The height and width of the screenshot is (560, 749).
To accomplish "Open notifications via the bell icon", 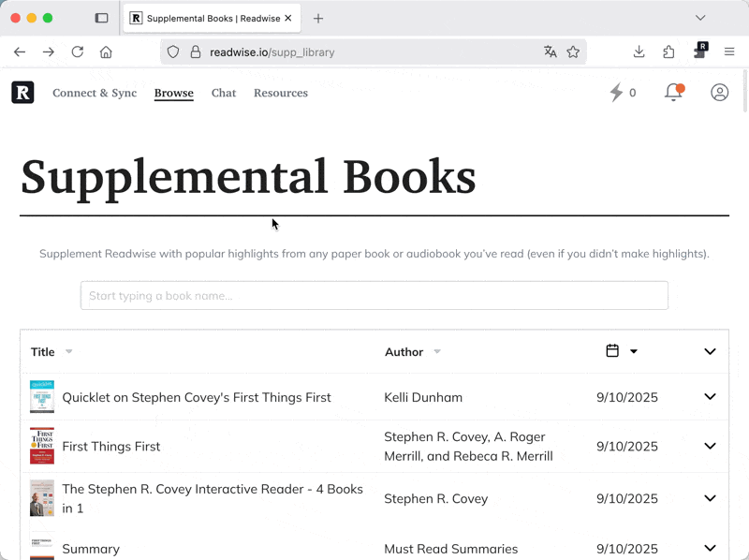I will tap(673, 92).
